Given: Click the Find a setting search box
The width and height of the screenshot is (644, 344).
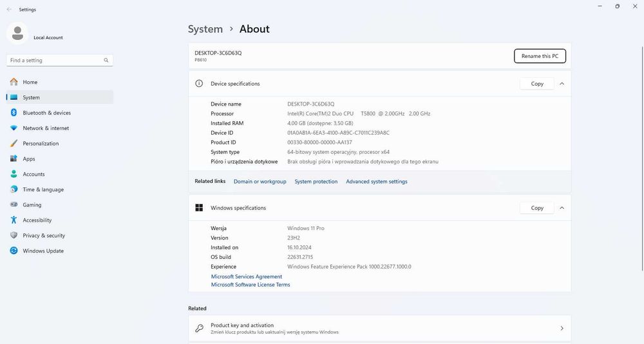Looking at the screenshot, I should tap(55, 60).
